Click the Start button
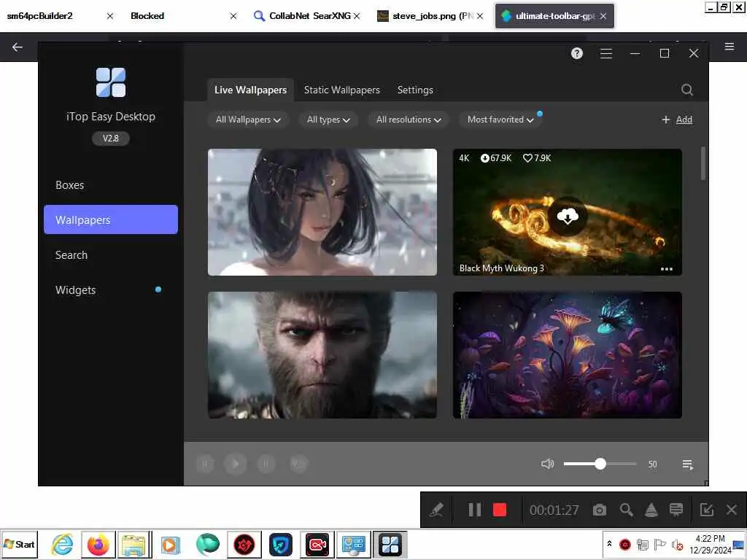This screenshot has width=747, height=560. pyautogui.click(x=19, y=544)
